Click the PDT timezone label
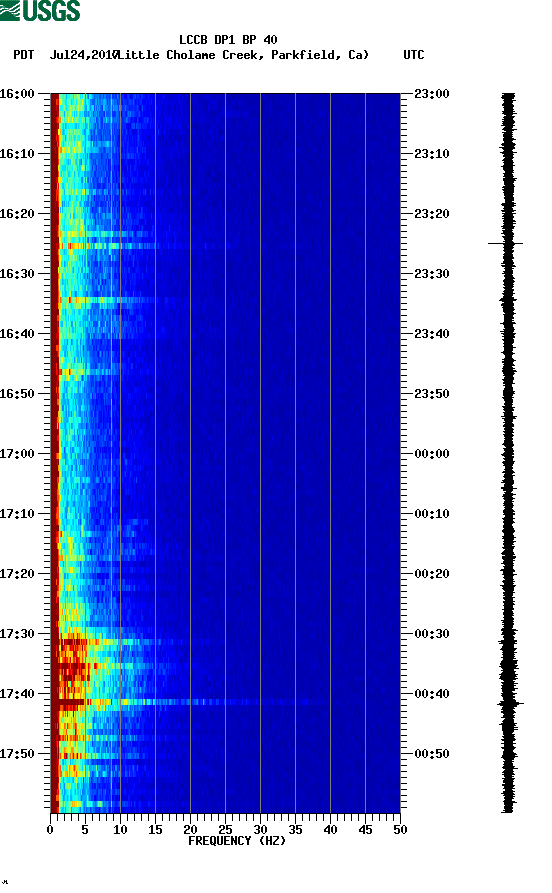 coord(23,55)
